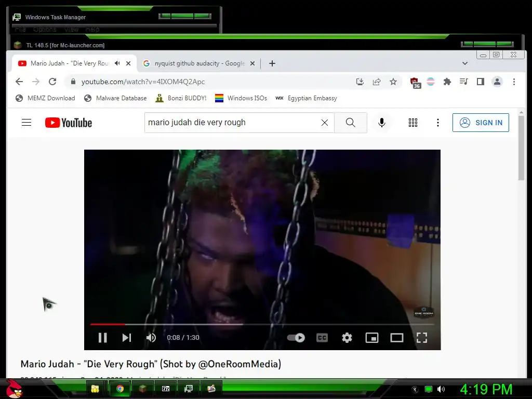Open MEMZ Download bookmark
The width and height of the screenshot is (532, 399).
45,98
